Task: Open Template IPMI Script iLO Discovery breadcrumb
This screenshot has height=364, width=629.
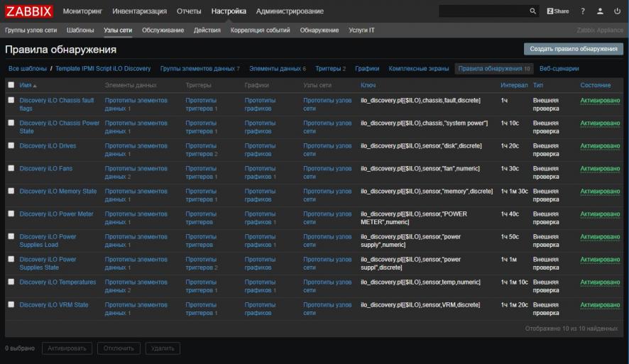Action: [x=103, y=69]
